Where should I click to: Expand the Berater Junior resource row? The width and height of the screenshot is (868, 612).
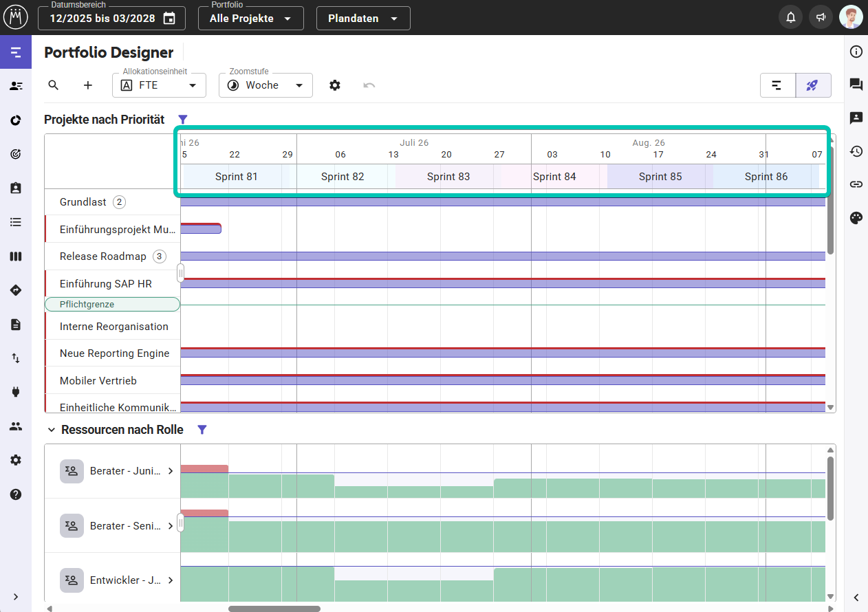(x=171, y=471)
